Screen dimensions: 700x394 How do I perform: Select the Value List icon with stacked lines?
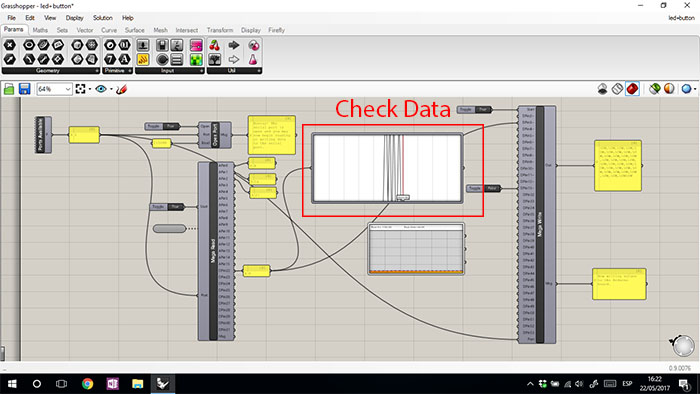coord(177,59)
